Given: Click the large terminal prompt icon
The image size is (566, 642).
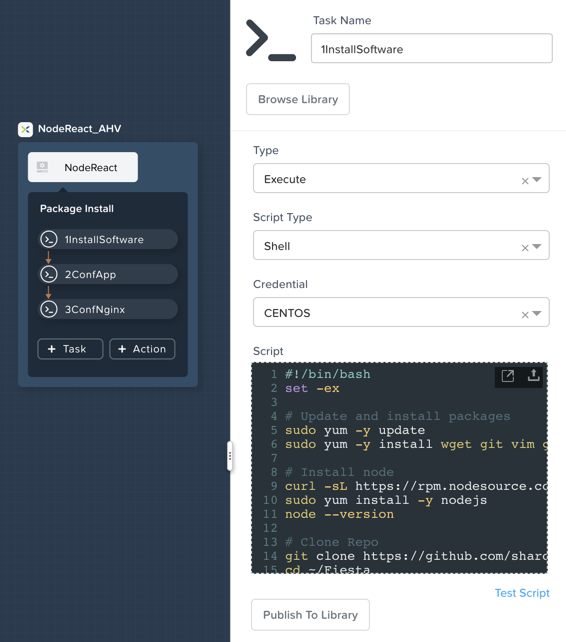Looking at the screenshot, I should [271, 41].
